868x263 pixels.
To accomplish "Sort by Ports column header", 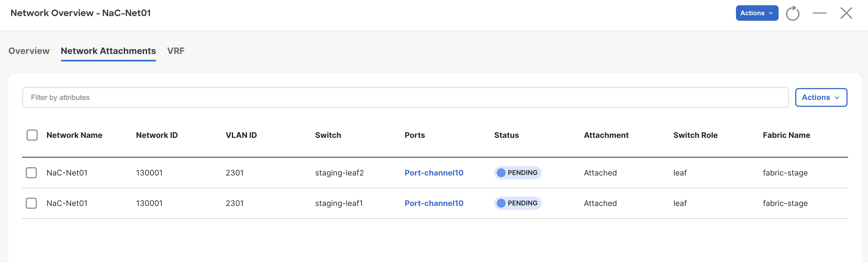I will (415, 135).
